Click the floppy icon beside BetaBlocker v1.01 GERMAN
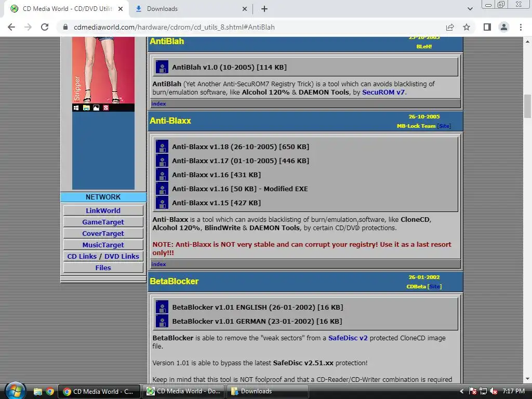The width and height of the screenshot is (532, 399). point(162,321)
